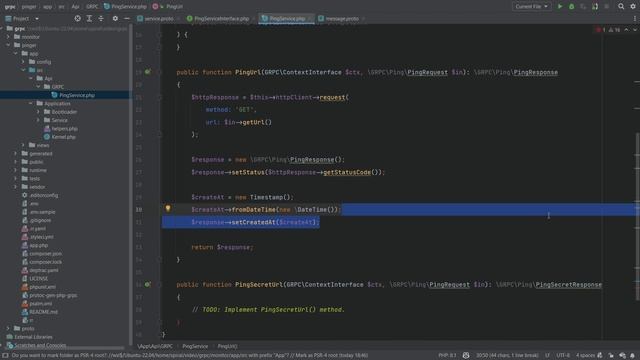Click the Kernel.php file icon in the tree
This screenshot has width=640, height=360.
pos(47,137)
